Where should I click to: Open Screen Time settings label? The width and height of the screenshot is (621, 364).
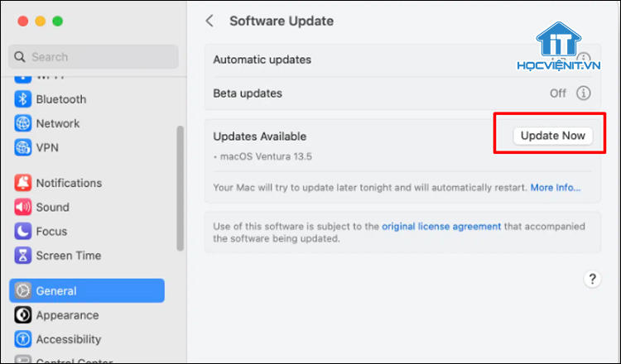coord(69,256)
